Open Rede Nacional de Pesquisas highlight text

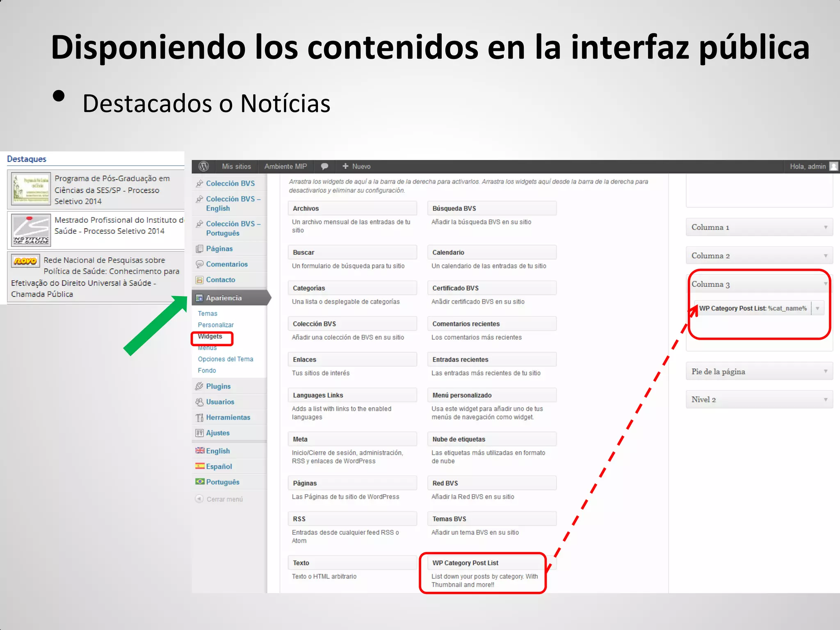95,277
